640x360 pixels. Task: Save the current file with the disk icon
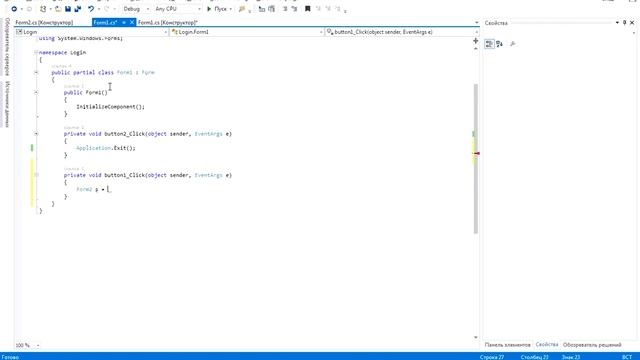click(x=68, y=9)
